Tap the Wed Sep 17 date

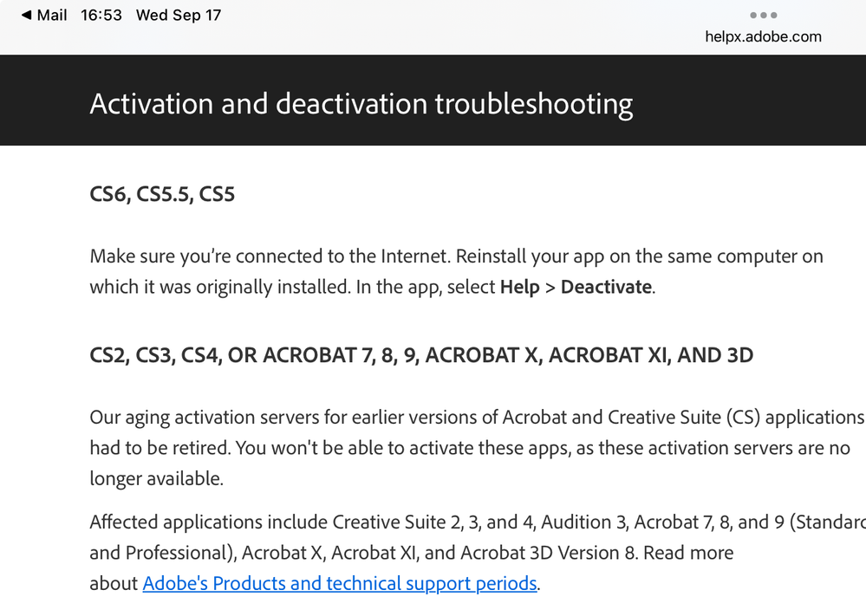(179, 16)
